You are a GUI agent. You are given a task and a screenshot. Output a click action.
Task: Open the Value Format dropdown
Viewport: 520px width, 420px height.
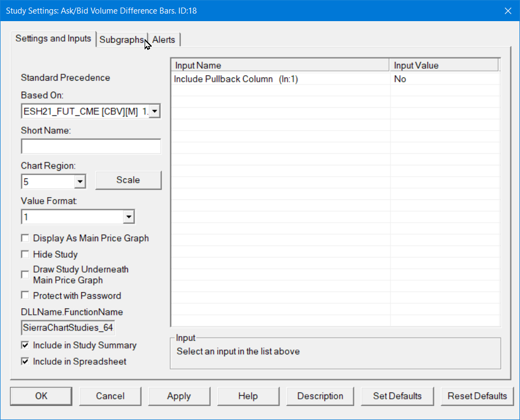tap(129, 217)
